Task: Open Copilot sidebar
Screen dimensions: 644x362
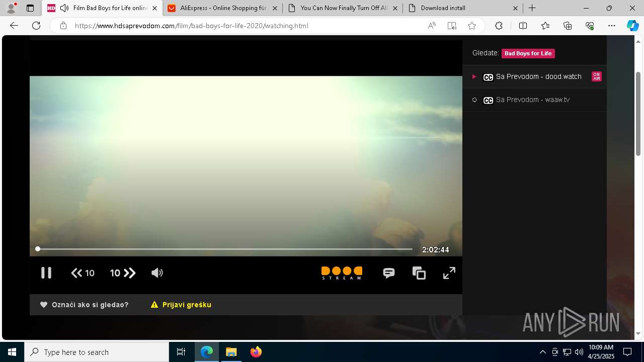Action: point(632,26)
